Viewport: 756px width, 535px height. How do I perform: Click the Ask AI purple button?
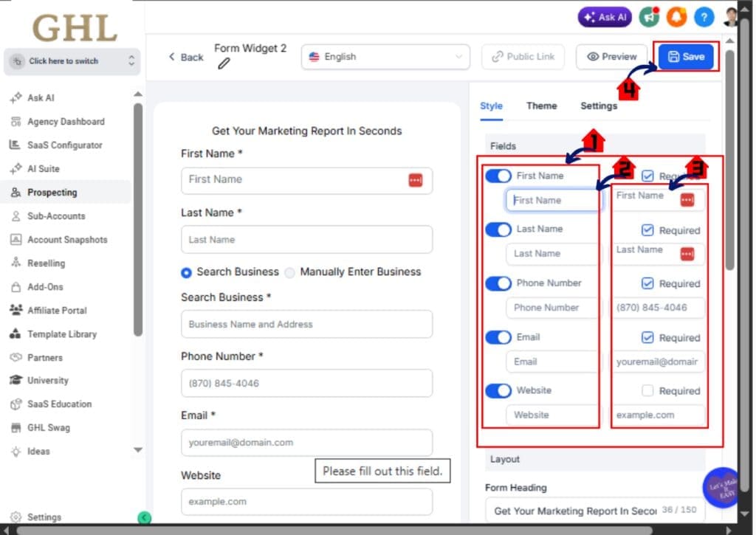(x=605, y=18)
